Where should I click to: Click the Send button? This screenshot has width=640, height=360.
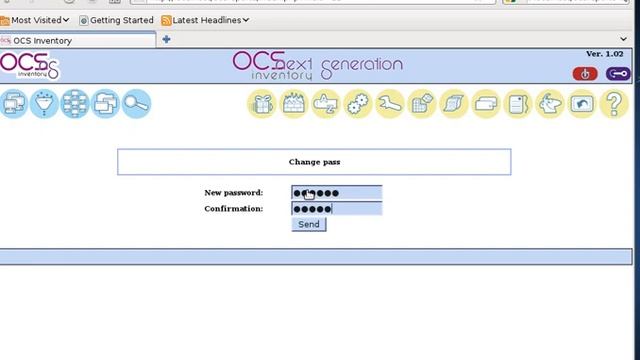click(309, 224)
